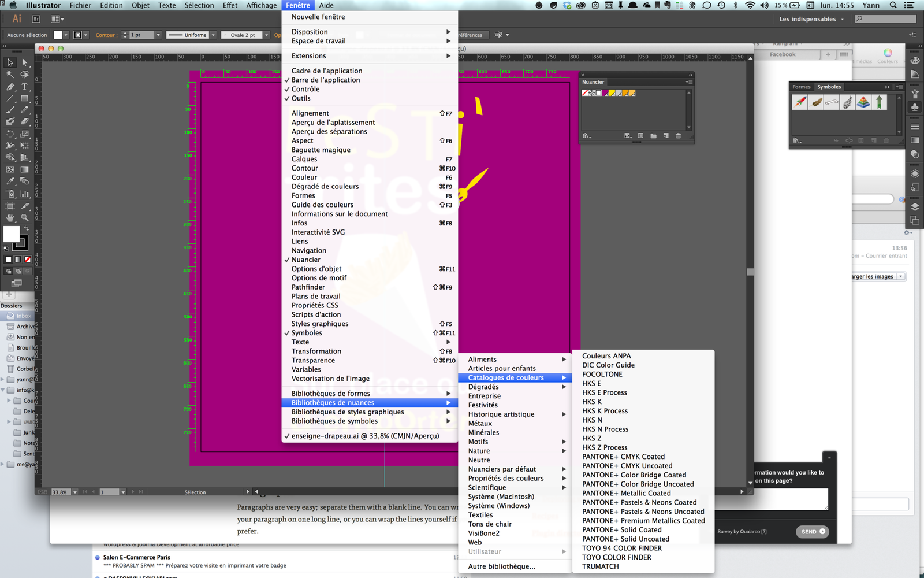This screenshot has width=924, height=578.
Task: Toggle the Outils menu entry
Action: click(370, 98)
